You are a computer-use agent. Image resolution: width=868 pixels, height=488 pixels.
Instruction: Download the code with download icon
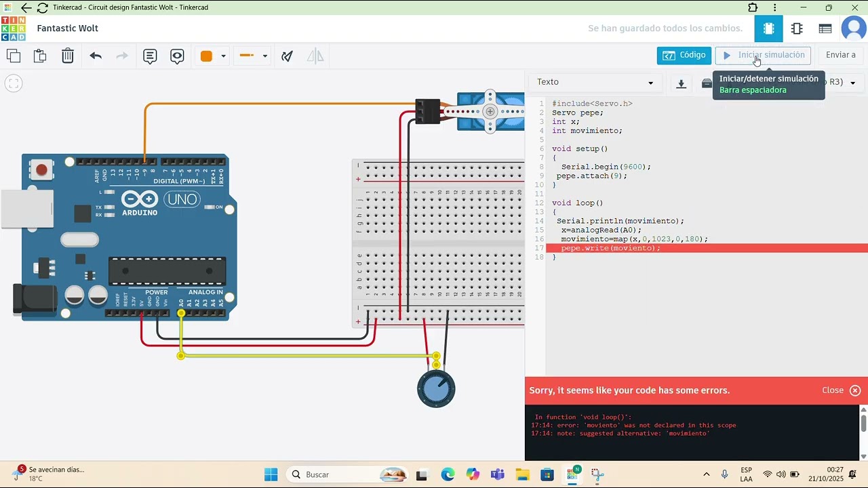click(x=682, y=83)
